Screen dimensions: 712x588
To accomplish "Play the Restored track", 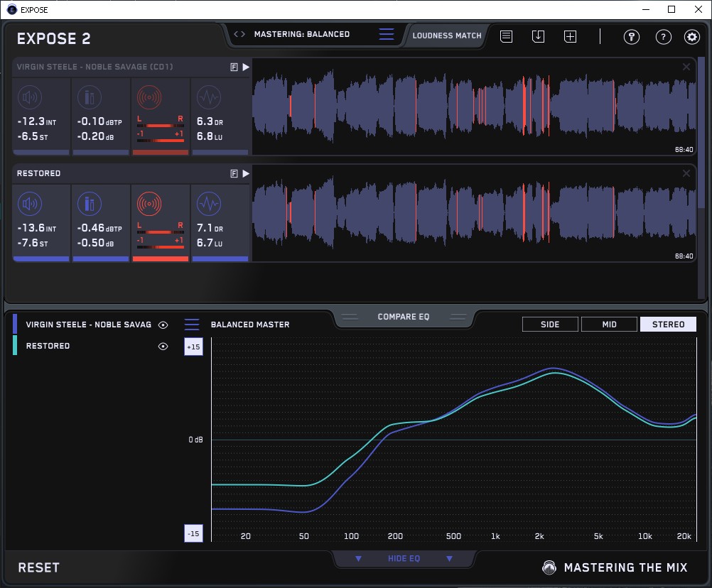I will point(246,173).
